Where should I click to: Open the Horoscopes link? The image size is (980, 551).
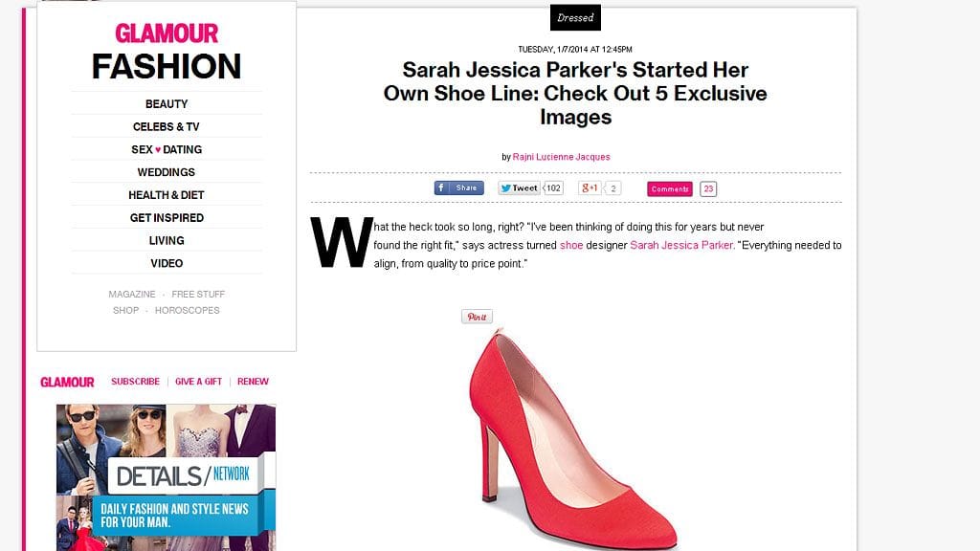(x=187, y=311)
